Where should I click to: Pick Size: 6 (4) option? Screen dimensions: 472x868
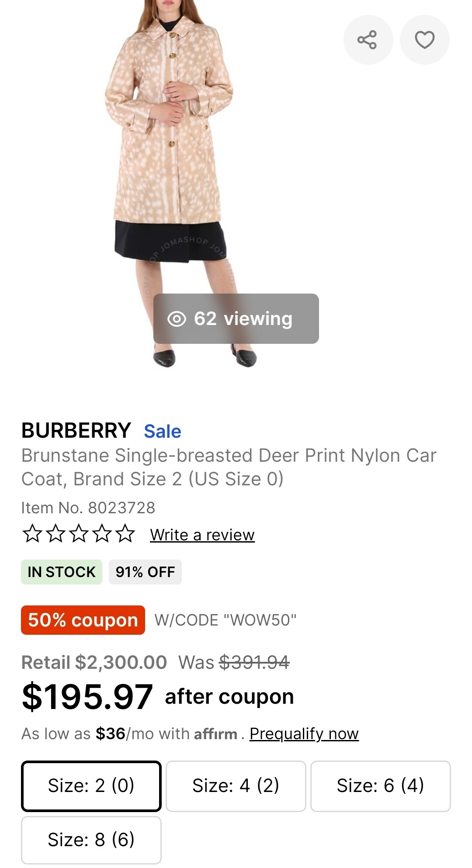(x=380, y=786)
